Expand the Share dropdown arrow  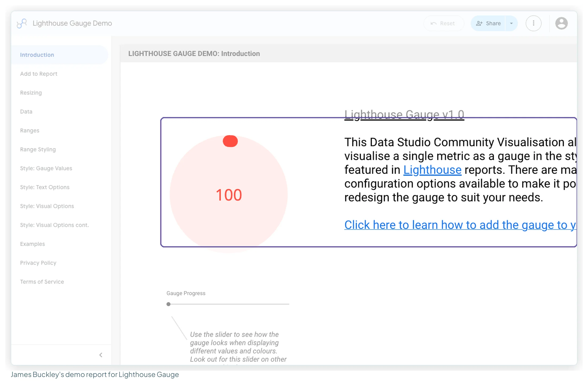coord(511,23)
